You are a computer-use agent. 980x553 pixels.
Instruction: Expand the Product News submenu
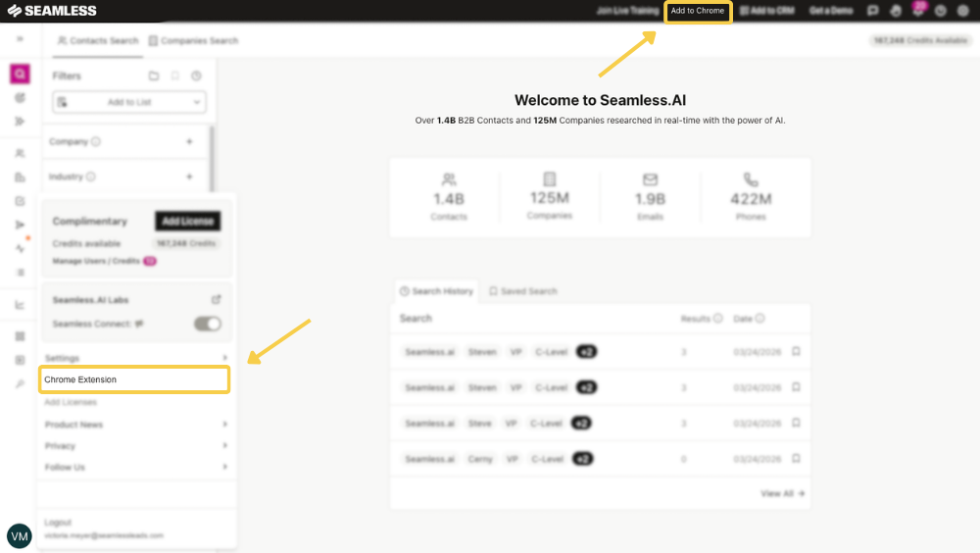[136, 425]
